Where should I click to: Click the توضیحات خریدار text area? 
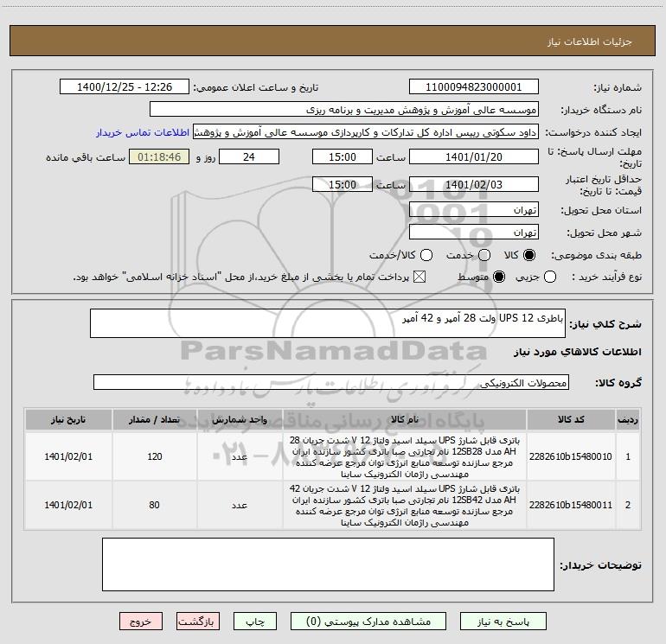point(328,564)
